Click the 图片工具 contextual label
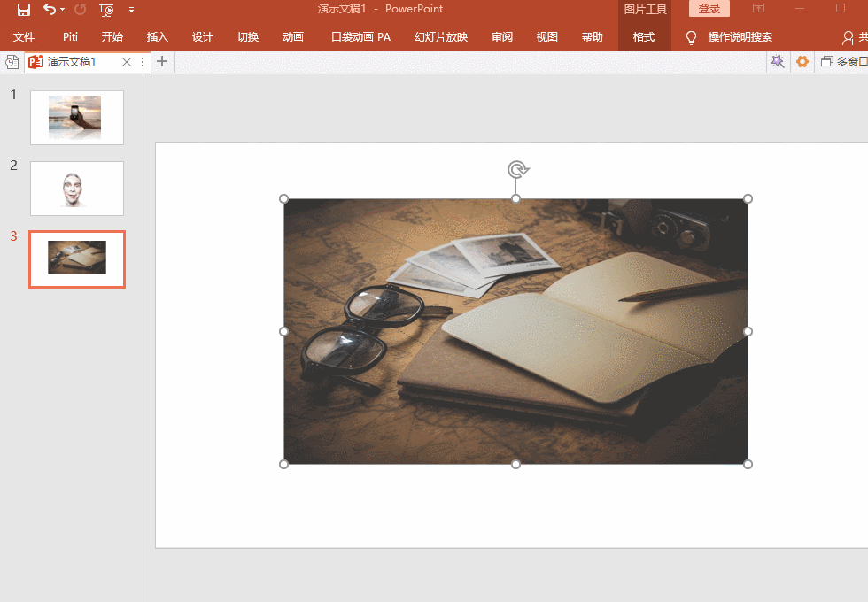 [x=645, y=9]
